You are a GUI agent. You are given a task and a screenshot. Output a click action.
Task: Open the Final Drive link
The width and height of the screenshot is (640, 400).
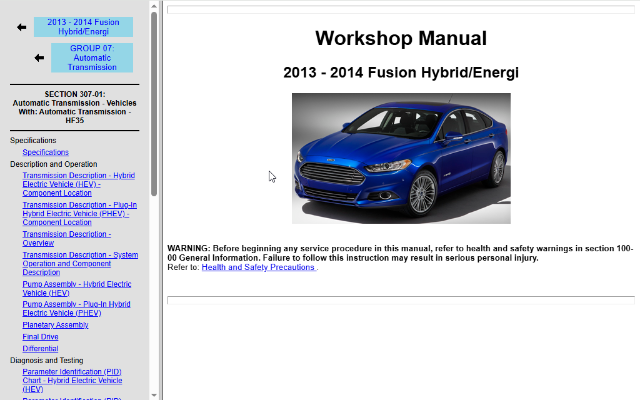pyautogui.click(x=40, y=337)
